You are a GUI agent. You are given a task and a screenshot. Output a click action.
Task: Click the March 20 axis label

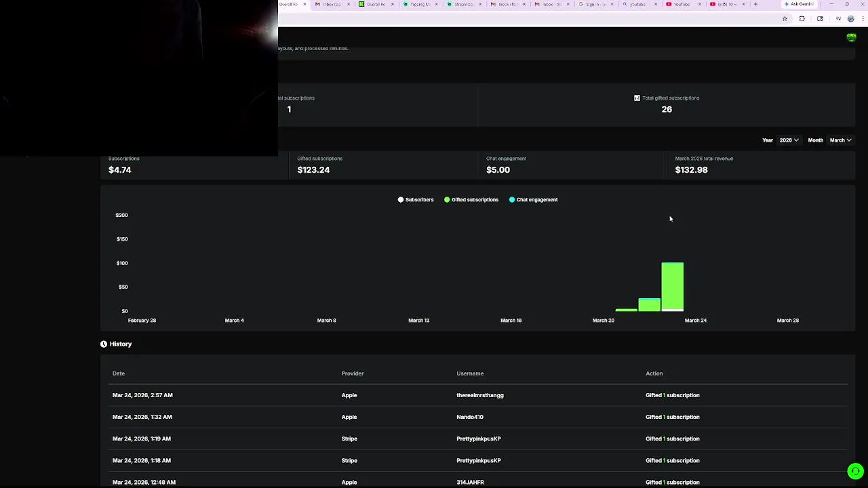tap(604, 321)
